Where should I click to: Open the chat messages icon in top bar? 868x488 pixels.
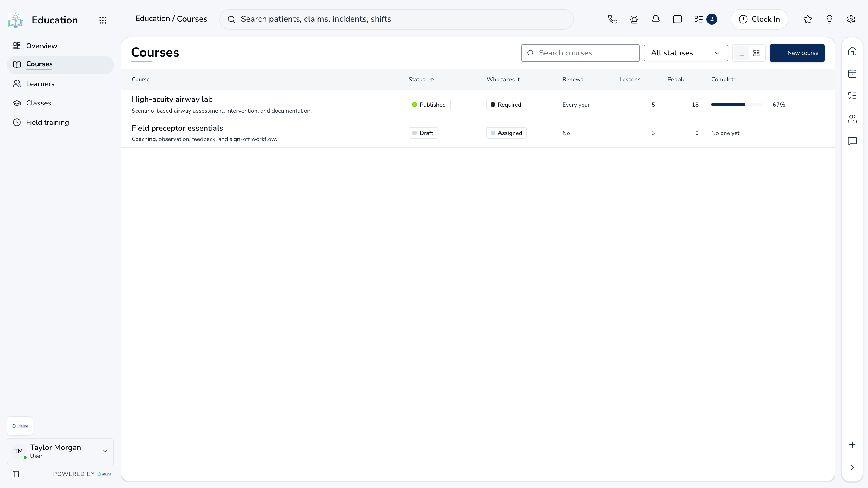pos(677,19)
